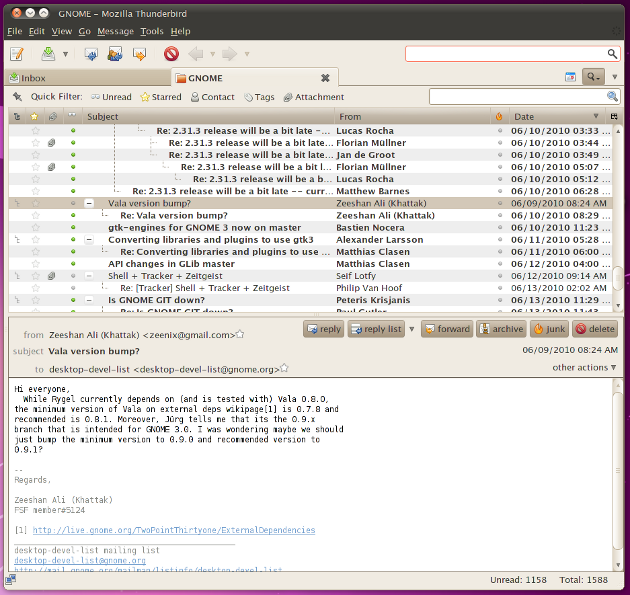The height and width of the screenshot is (595, 630).
Task: Collapse the Vala version bump thread
Action: pyautogui.click(x=89, y=203)
